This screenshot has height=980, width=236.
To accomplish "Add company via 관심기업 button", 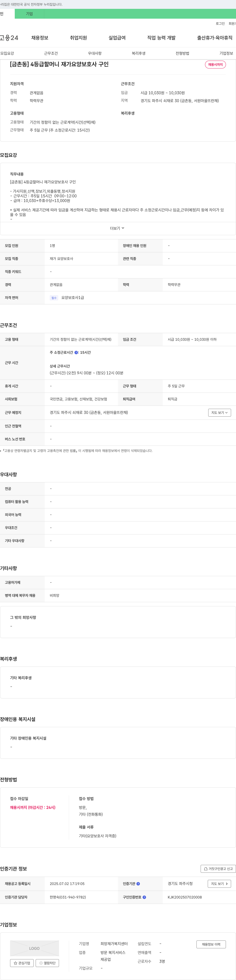I will 21,963.
